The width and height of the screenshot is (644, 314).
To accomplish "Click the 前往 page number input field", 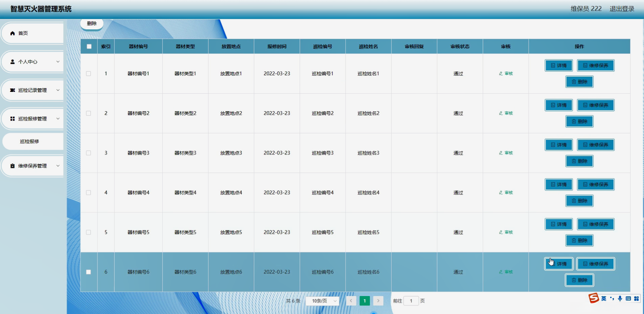I will pyautogui.click(x=411, y=301).
